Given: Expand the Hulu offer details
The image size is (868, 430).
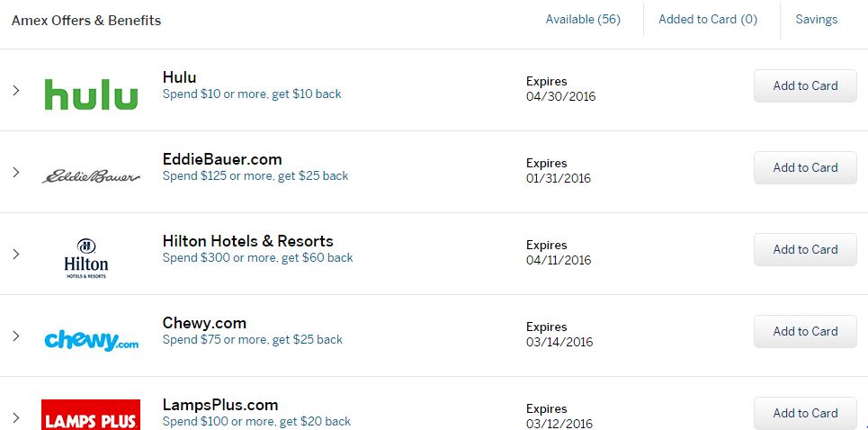Looking at the screenshot, I should (15, 90).
